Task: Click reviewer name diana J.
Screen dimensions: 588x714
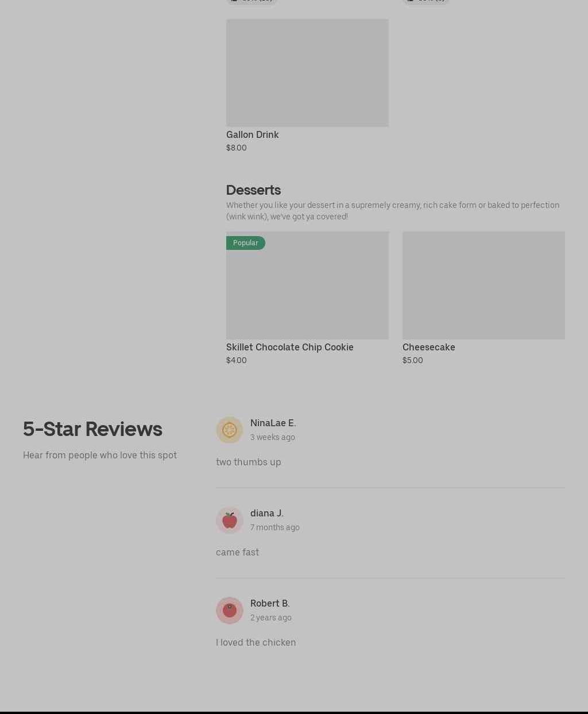Action: coord(266,513)
